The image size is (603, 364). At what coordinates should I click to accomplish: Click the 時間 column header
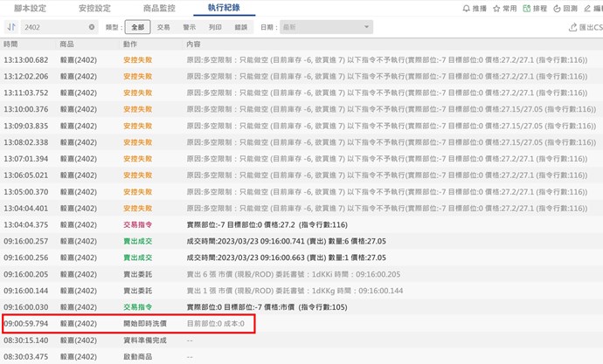tap(10, 44)
